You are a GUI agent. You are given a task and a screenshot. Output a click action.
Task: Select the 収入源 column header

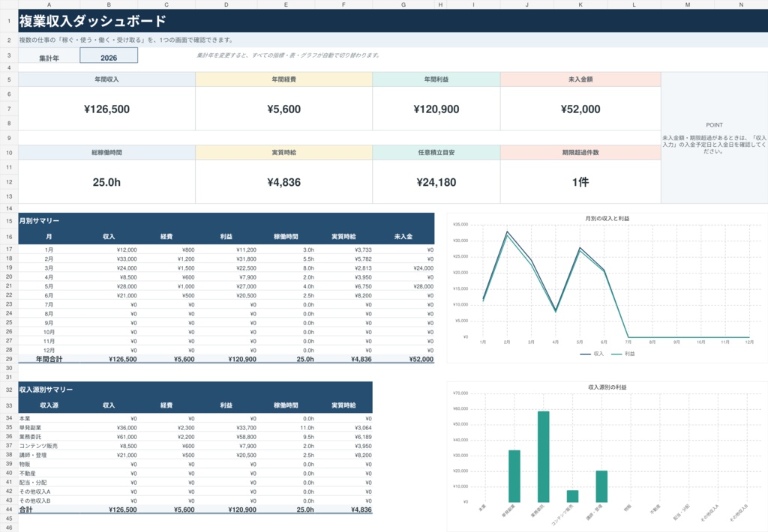click(49, 405)
